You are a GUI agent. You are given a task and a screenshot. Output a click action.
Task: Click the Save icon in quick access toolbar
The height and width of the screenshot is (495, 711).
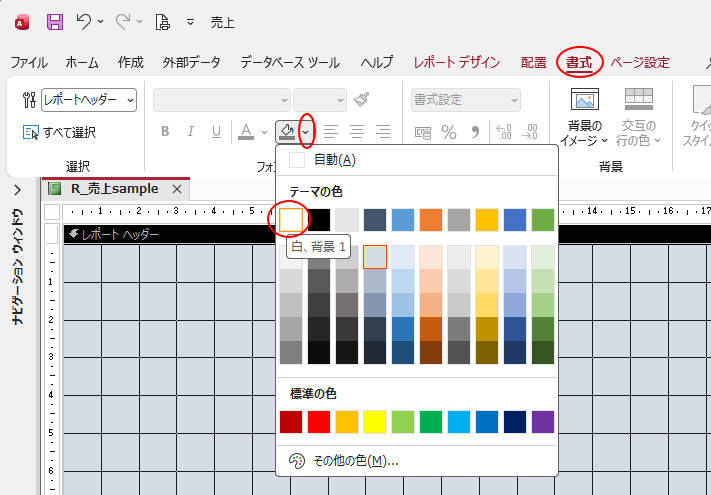pyautogui.click(x=55, y=22)
